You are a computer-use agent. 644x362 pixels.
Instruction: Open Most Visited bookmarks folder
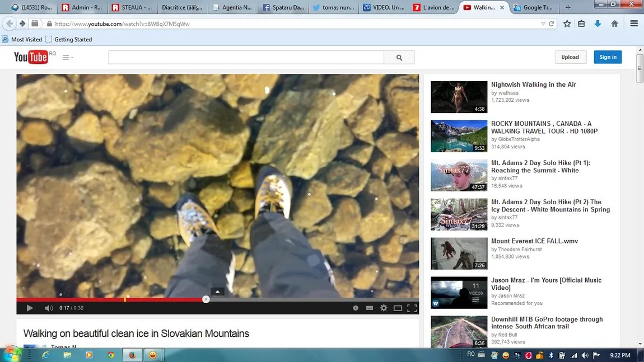click(x=22, y=39)
